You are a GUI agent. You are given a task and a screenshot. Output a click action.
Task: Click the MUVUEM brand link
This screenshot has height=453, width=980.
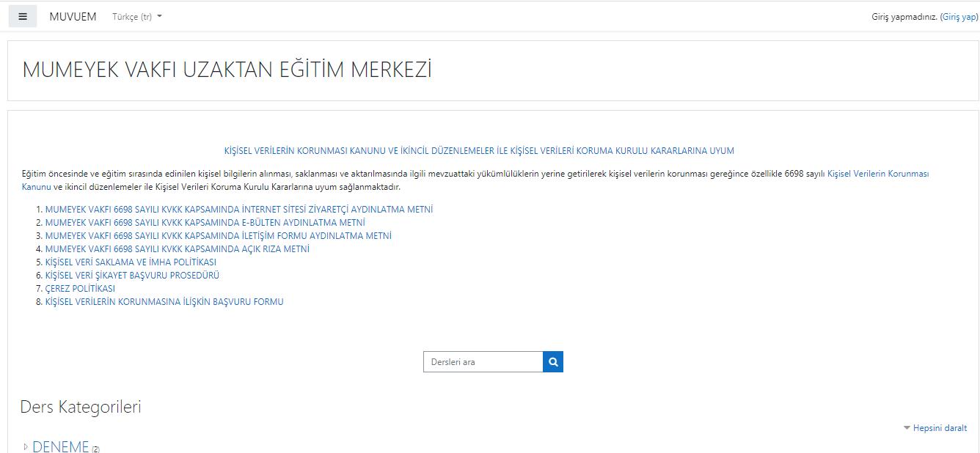(73, 16)
